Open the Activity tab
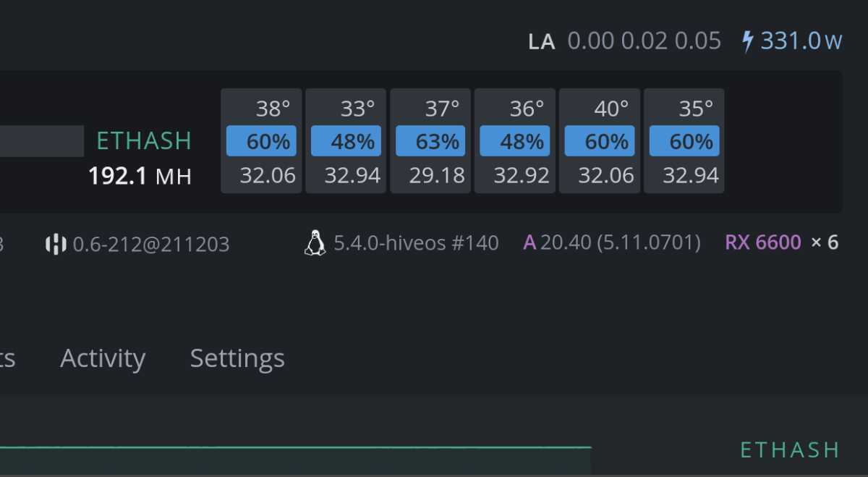This screenshot has height=477, width=868. click(x=103, y=358)
